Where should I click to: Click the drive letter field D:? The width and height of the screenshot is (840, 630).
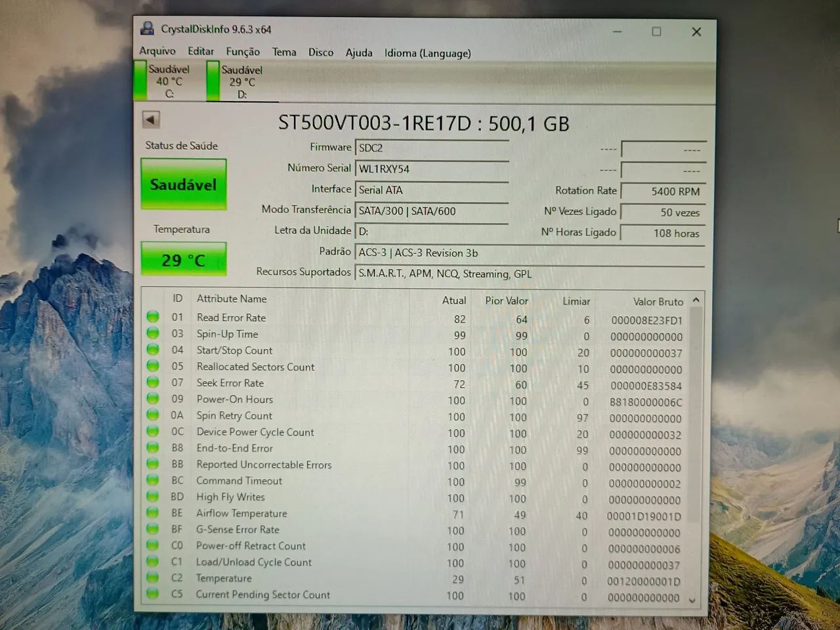[432, 232]
